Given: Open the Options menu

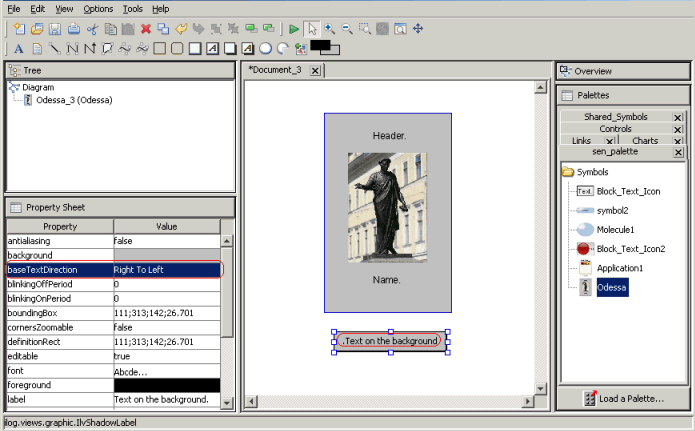Looking at the screenshot, I should 98,8.
